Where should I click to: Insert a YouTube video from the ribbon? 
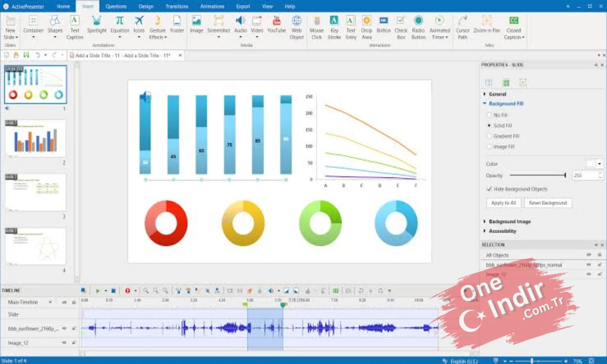(276, 25)
